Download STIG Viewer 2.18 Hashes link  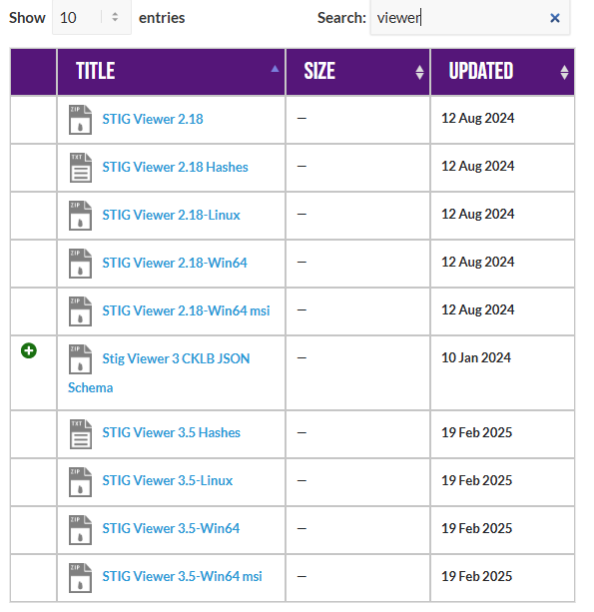175,167
